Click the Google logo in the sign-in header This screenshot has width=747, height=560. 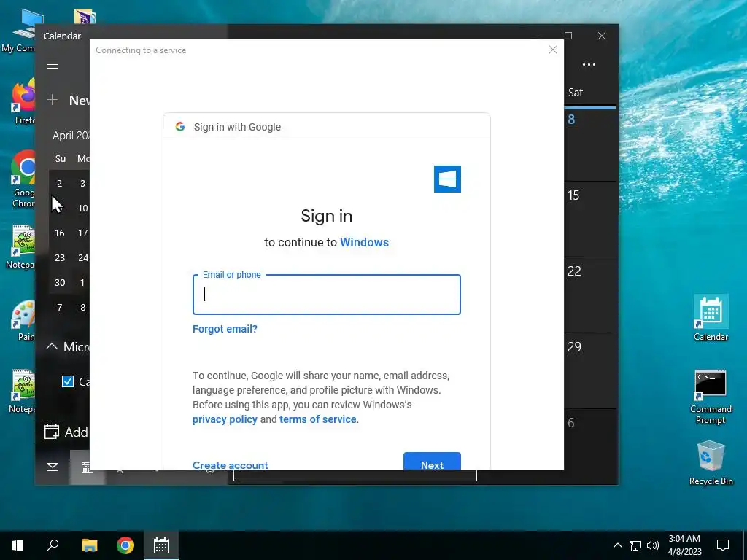click(x=180, y=127)
